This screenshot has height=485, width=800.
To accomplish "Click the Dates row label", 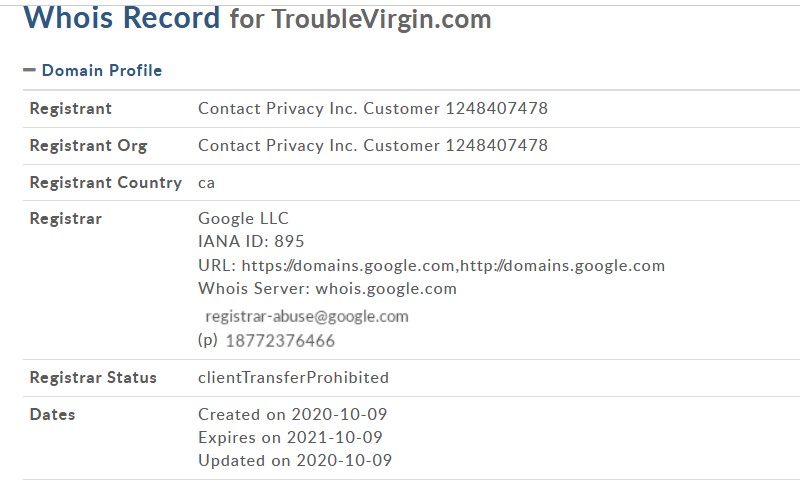I will pos(52,413).
